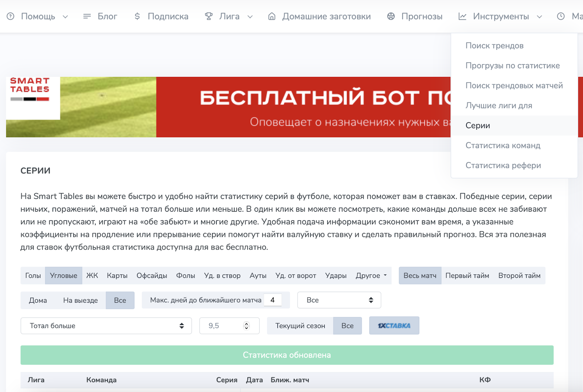Select Поиск трендов menu item
Screen dimensions: 583x392
(x=514, y=46)
